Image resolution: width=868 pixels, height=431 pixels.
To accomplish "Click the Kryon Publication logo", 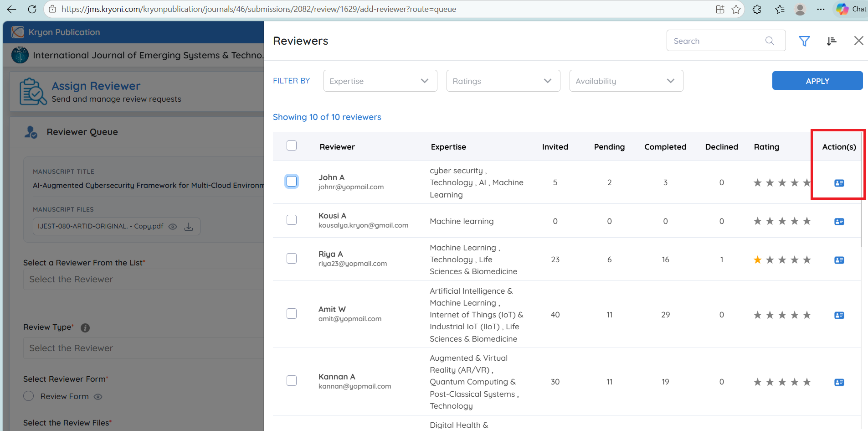I will [x=18, y=32].
